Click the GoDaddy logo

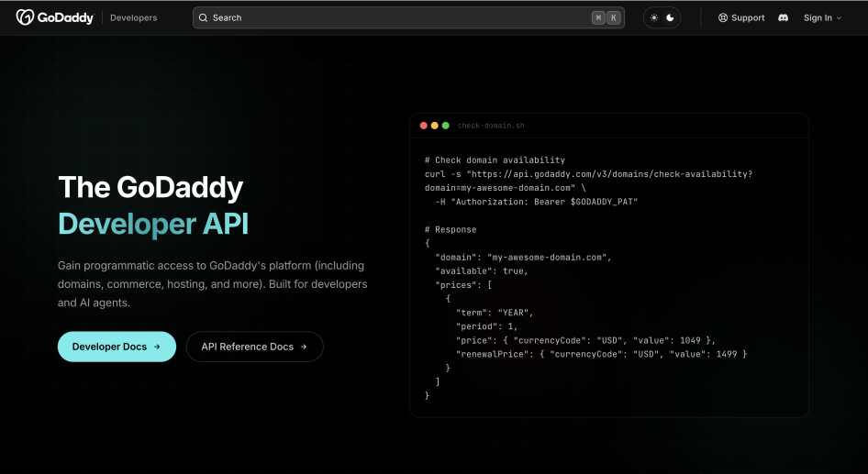coord(55,17)
